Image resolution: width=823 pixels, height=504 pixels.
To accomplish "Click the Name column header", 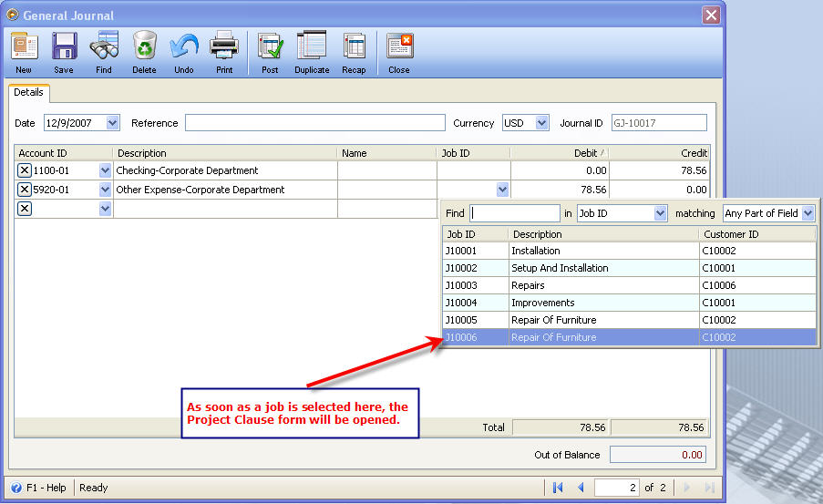I will (386, 153).
